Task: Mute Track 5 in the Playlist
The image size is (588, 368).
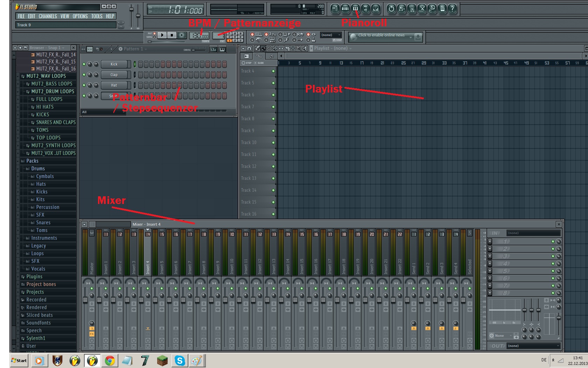Action: 273,83
